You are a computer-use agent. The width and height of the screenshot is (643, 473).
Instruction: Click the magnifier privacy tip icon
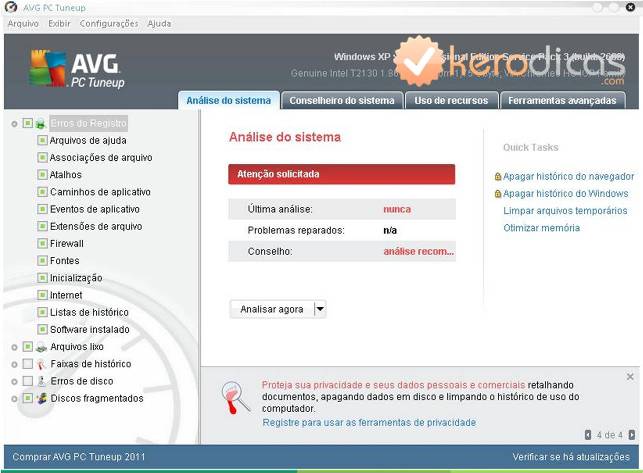click(235, 397)
